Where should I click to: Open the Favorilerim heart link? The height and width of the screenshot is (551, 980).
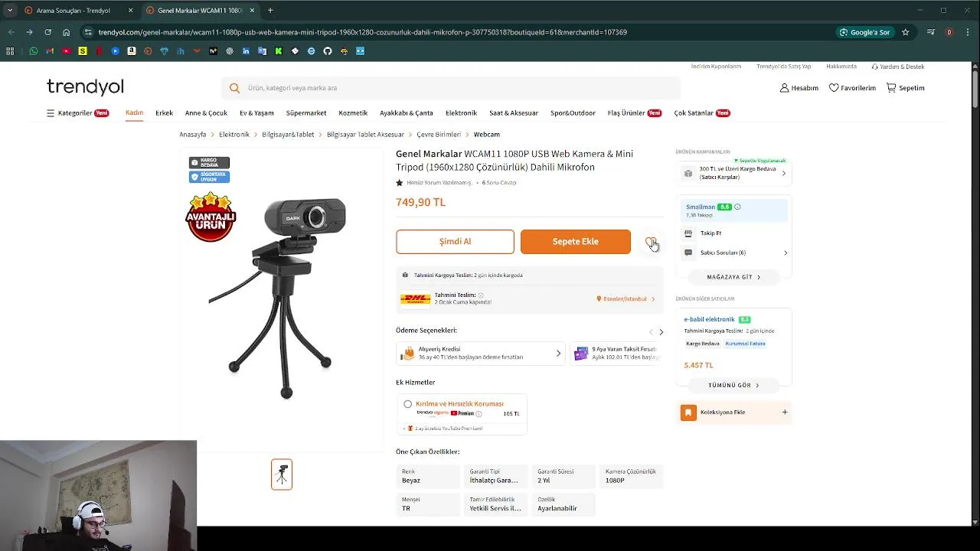click(852, 88)
